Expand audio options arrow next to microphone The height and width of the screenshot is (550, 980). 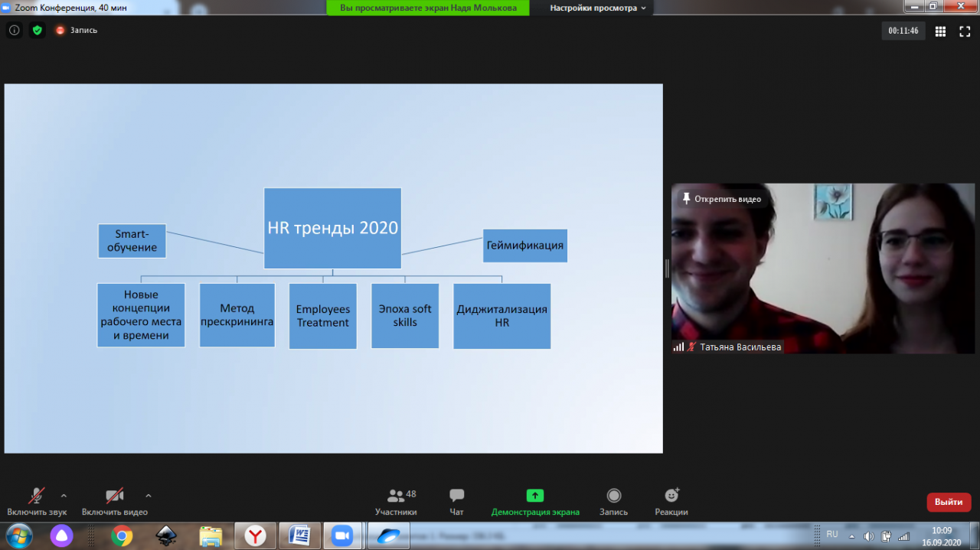(x=64, y=496)
